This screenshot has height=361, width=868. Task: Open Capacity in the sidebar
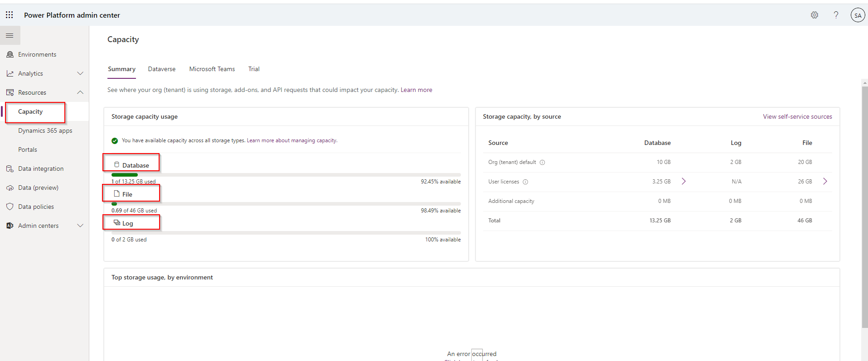(x=30, y=111)
